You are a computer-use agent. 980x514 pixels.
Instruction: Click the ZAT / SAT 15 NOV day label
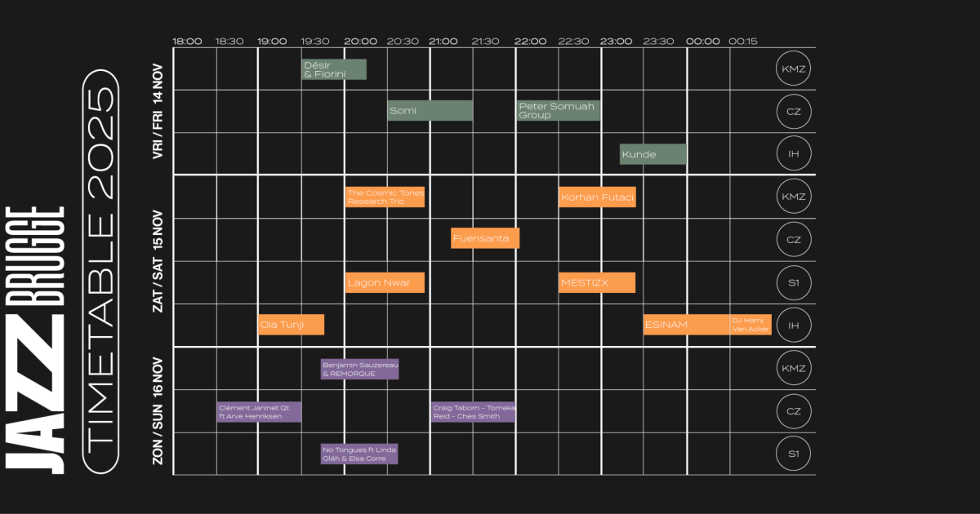[x=158, y=261]
